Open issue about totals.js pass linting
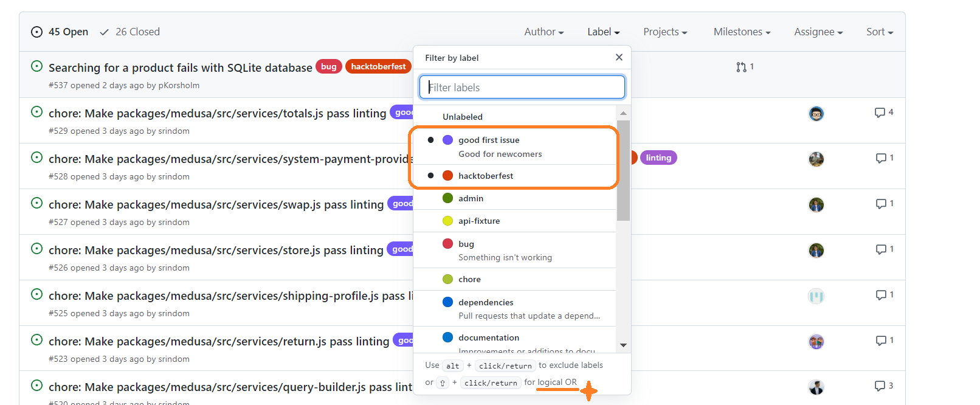This screenshot has width=980, height=405. tap(217, 113)
